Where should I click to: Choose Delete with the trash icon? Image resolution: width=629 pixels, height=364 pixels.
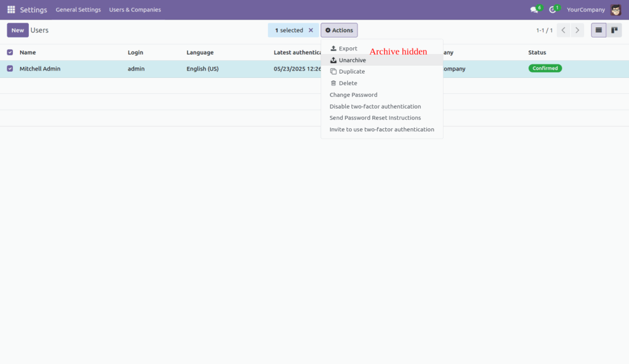(348, 83)
